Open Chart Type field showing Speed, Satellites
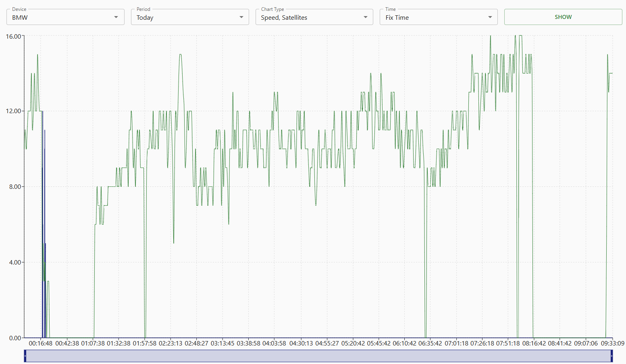 [x=310, y=17]
